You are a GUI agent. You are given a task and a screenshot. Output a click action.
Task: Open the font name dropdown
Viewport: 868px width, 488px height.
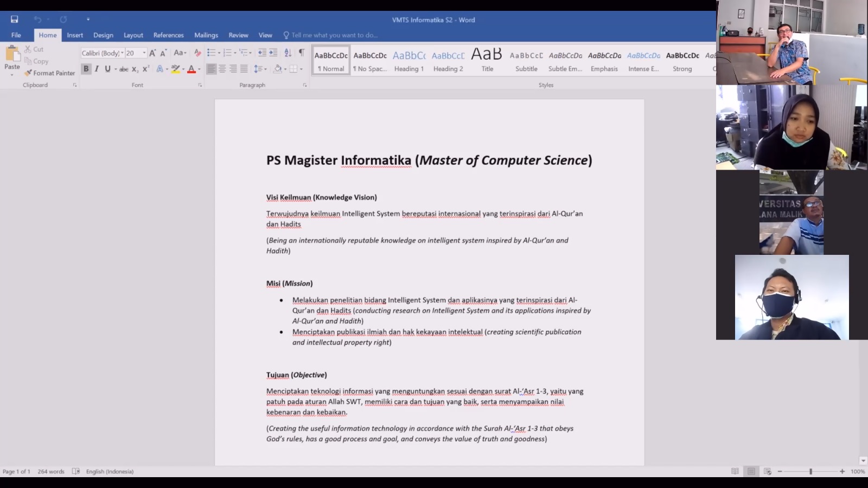[x=122, y=53]
